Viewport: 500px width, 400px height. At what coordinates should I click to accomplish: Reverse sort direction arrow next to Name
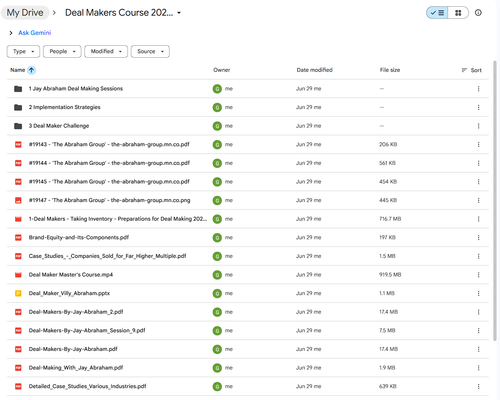31,70
